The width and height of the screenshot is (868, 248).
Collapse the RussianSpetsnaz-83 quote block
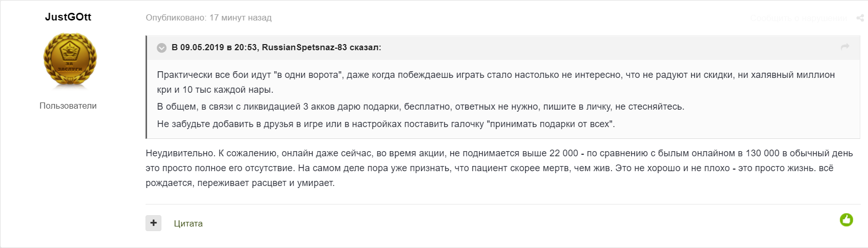161,48
